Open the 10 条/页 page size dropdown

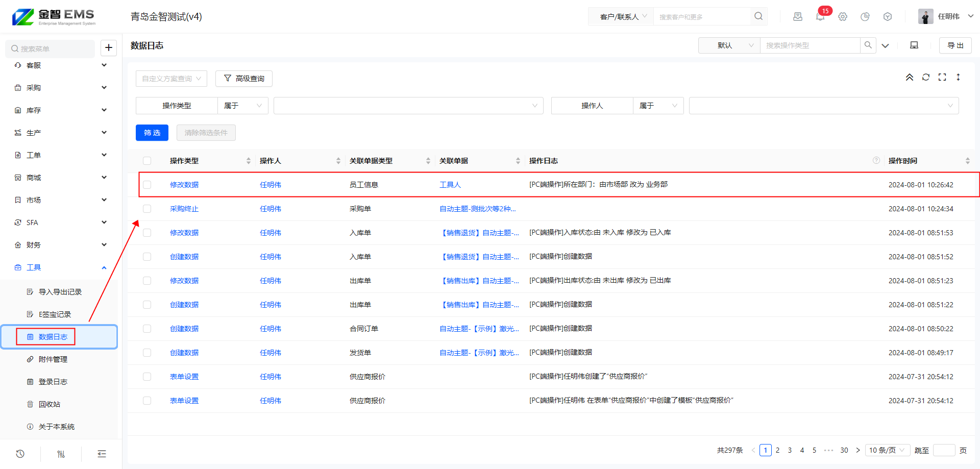tap(887, 450)
